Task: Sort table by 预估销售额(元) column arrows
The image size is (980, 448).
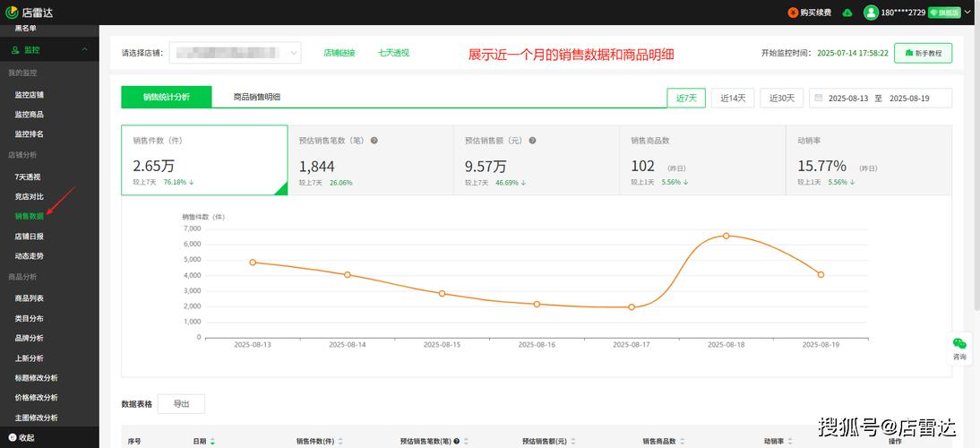Action: pos(573,441)
